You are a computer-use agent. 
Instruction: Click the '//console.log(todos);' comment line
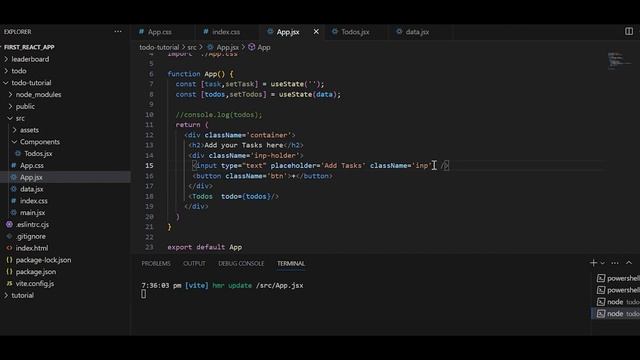coord(219,115)
